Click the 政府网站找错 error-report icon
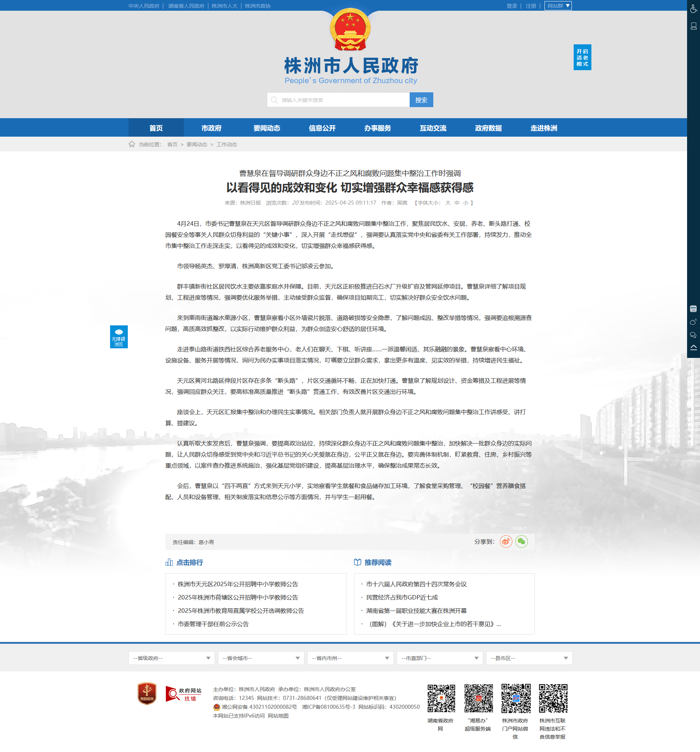 [184, 694]
